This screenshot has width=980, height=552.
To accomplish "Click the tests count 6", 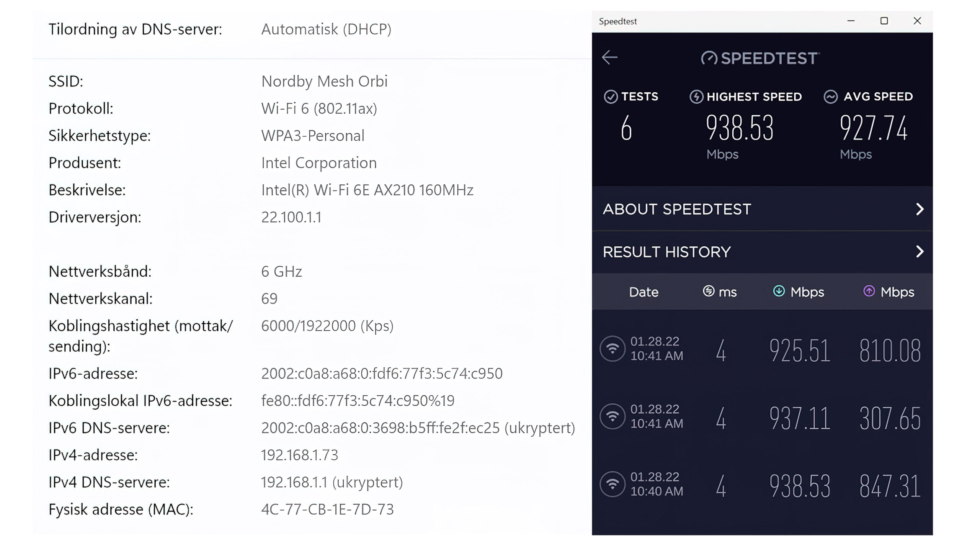I will tap(626, 128).
